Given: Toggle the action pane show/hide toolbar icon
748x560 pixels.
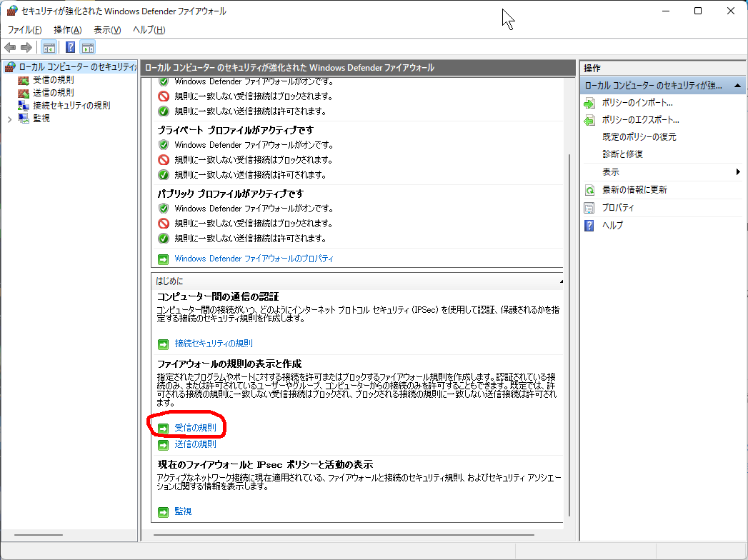Looking at the screenshot, I should click(88, 48).
